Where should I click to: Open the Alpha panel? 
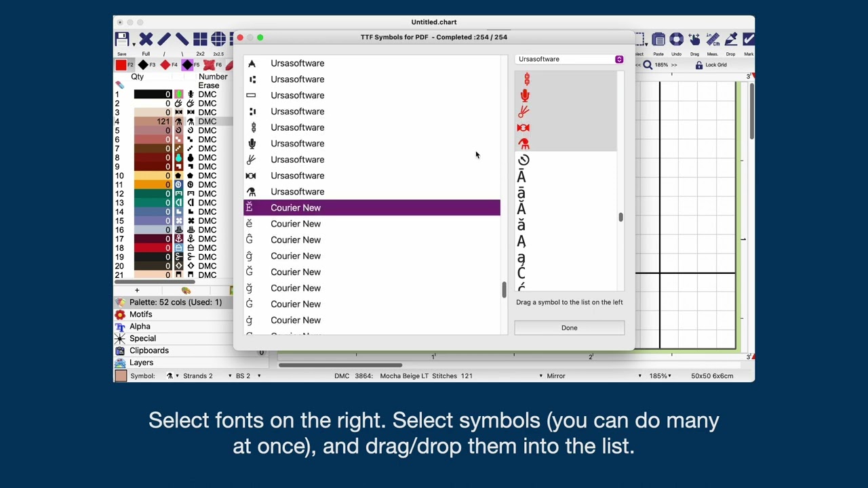click(174, 327)
